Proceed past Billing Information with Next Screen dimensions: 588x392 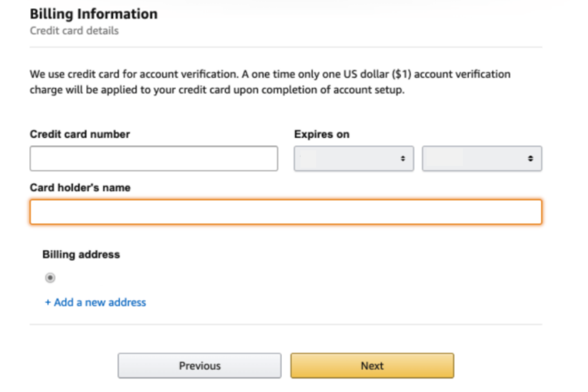pos(372,366)
